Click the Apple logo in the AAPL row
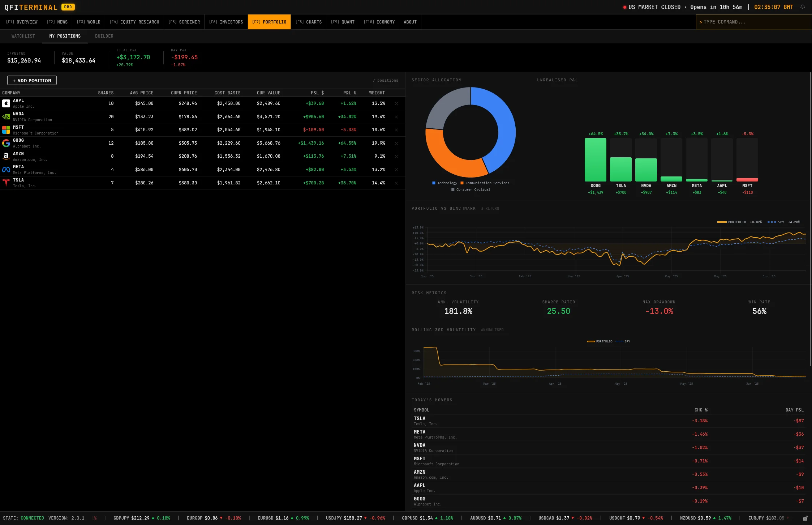The height and width of the screenshot is (525, 812). [6, 103]
